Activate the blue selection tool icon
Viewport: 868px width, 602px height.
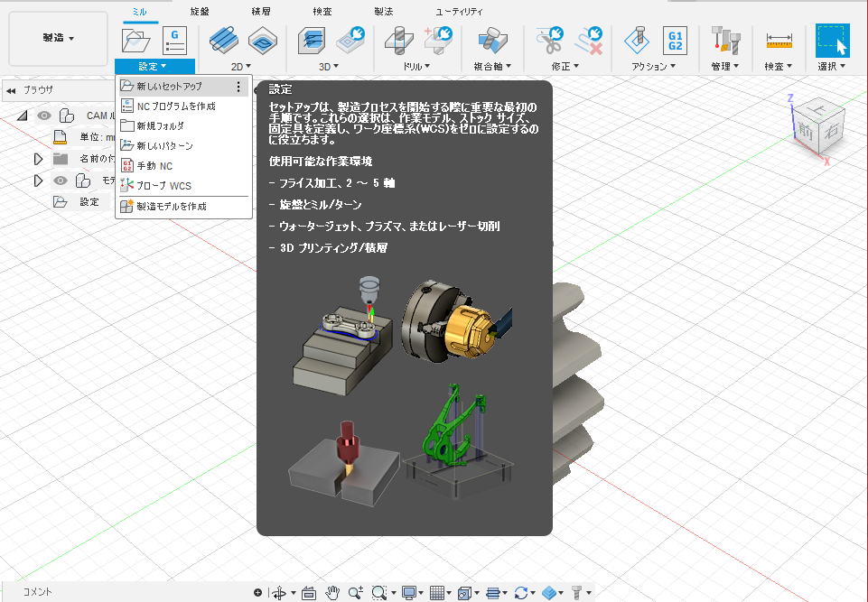coord(832,41)
